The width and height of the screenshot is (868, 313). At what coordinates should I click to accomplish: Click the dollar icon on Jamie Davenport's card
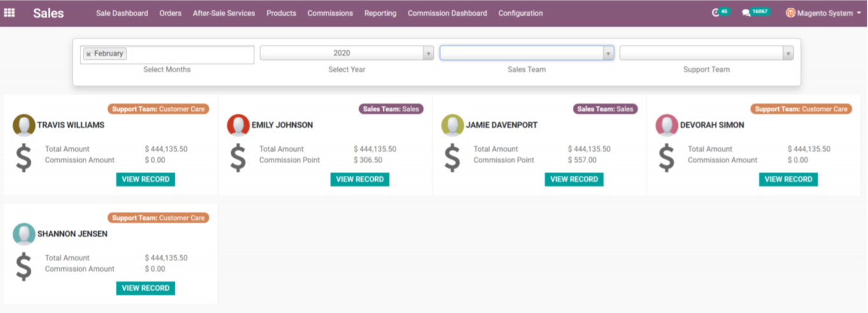(x=452, y=157)
